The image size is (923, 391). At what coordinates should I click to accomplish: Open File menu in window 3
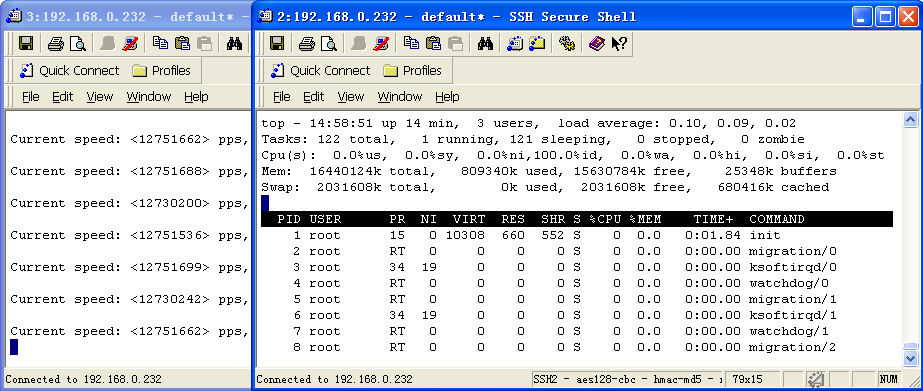click(x=31, y=97)
